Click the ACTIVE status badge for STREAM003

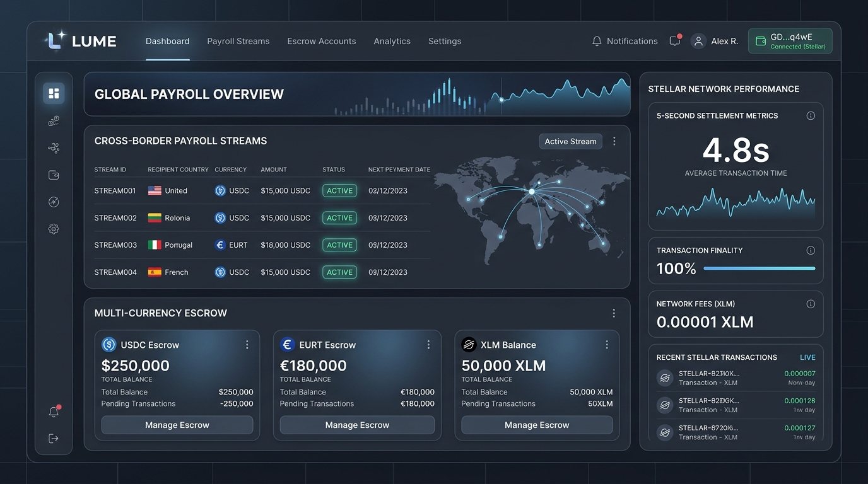click(340, 245)
